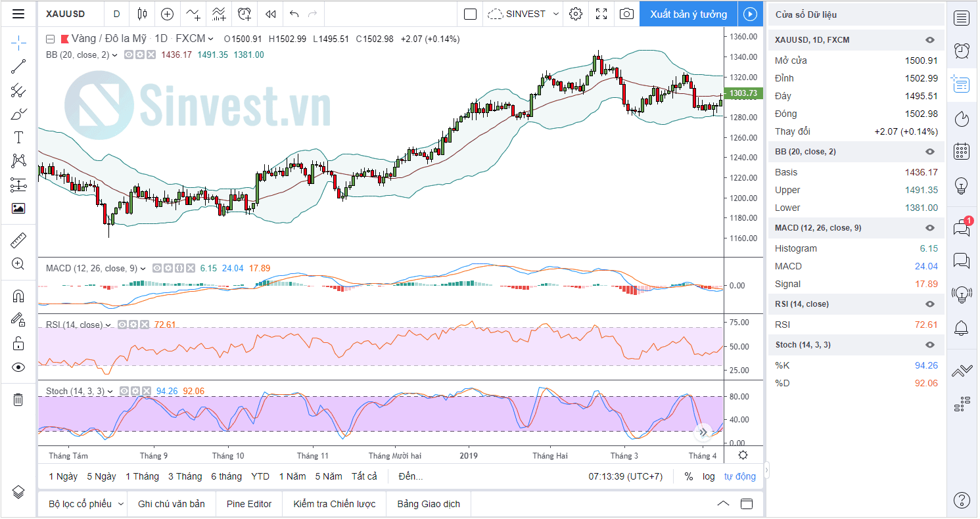Screen dimensions: 980x519
Task: Toggle percent scale
Action: pyautogui.click(x=689, y=476)
